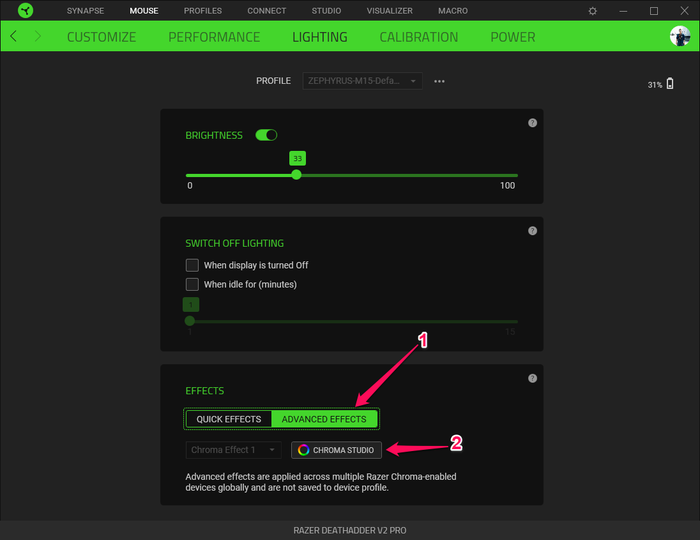700x540 pixels.
Task: Check 'When idle for (minutes)' box
Action: click(192, 284)
